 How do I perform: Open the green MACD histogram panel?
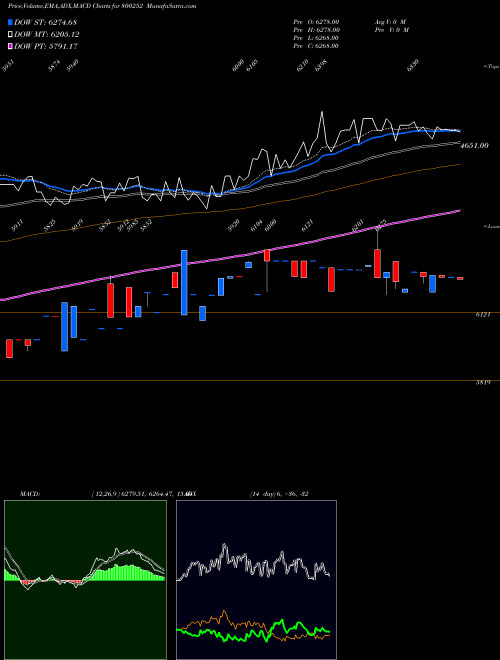point(85,580)
